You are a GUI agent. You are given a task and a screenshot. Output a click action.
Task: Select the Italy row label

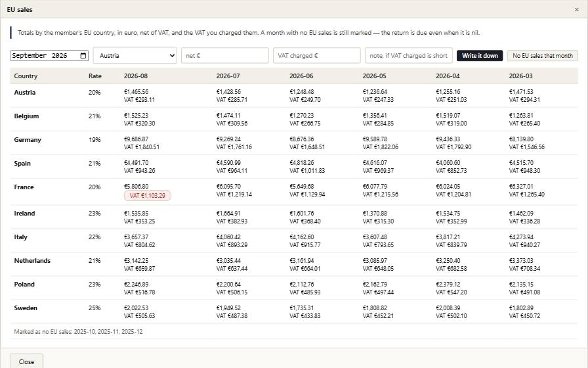(20, 237)
